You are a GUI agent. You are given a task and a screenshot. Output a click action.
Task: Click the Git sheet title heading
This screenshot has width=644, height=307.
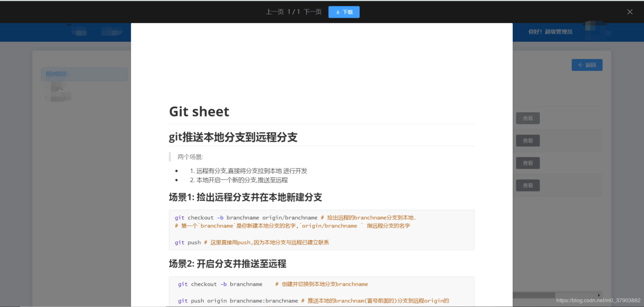(x=199, y=111)
